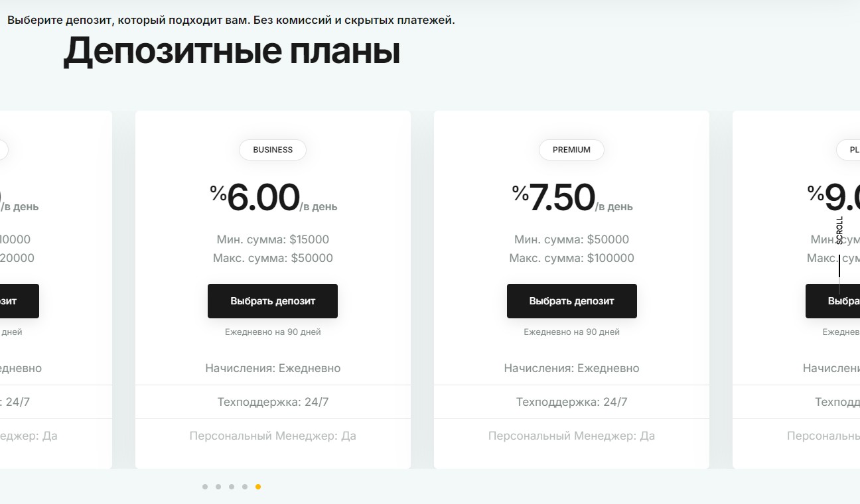
Task: Click the 7.50 percent daily rate
Action: click(562, 198)
